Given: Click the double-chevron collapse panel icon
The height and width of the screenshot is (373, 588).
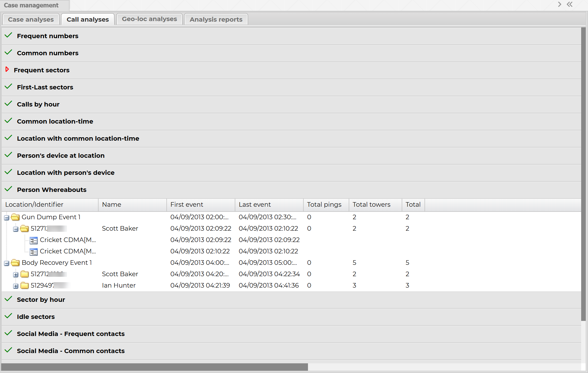Looking at the screenshot, I should (569, 5).
